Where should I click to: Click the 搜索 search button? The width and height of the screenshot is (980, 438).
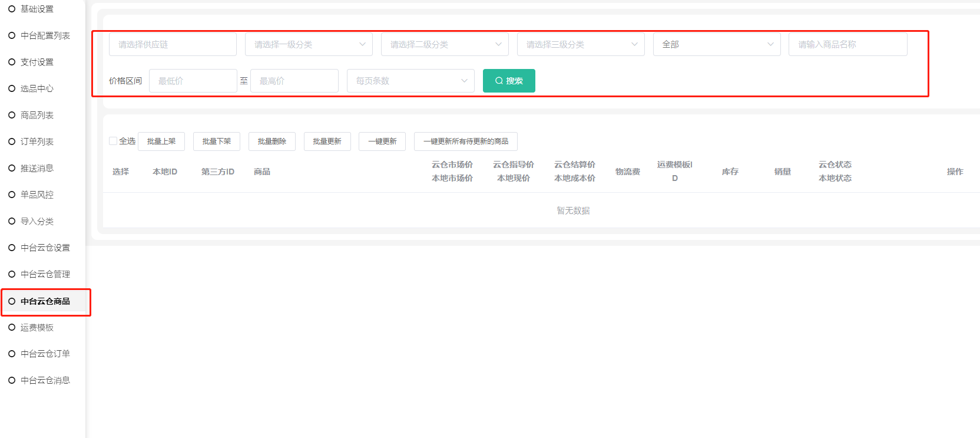509,81
